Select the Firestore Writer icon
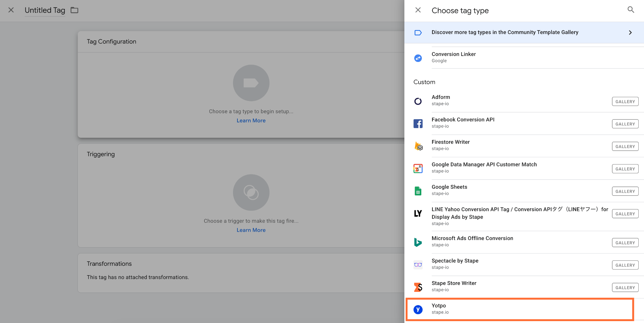Viewport: 644px width, 323px height. [x=418, y=146]
